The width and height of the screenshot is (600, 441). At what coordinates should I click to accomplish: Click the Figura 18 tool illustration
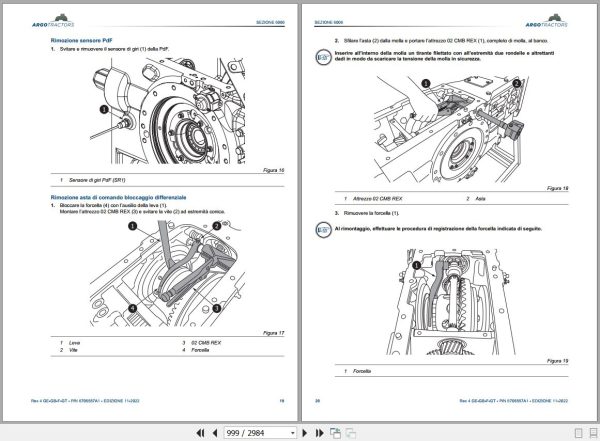[451, 128]
